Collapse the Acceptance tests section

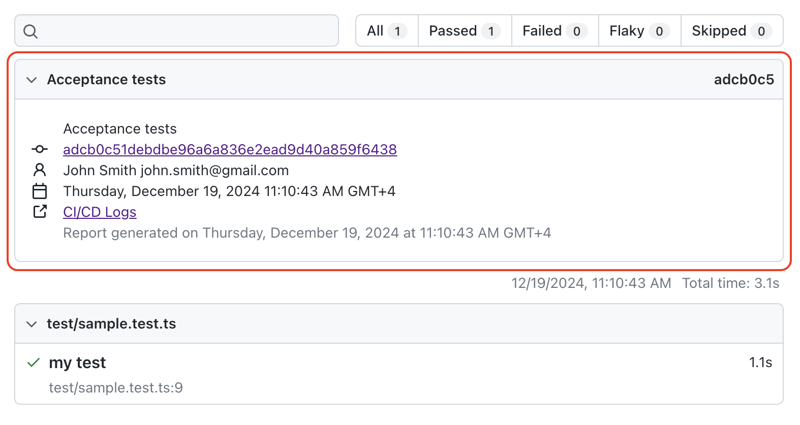click(x=32, y=80)
